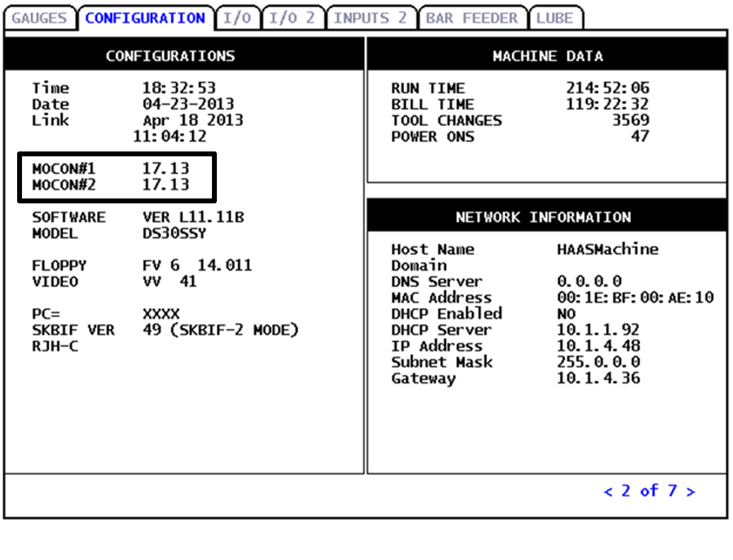Select the bill time value 119:22:32
The width and height of the screenshot is (733, 560).
(608, 104)
